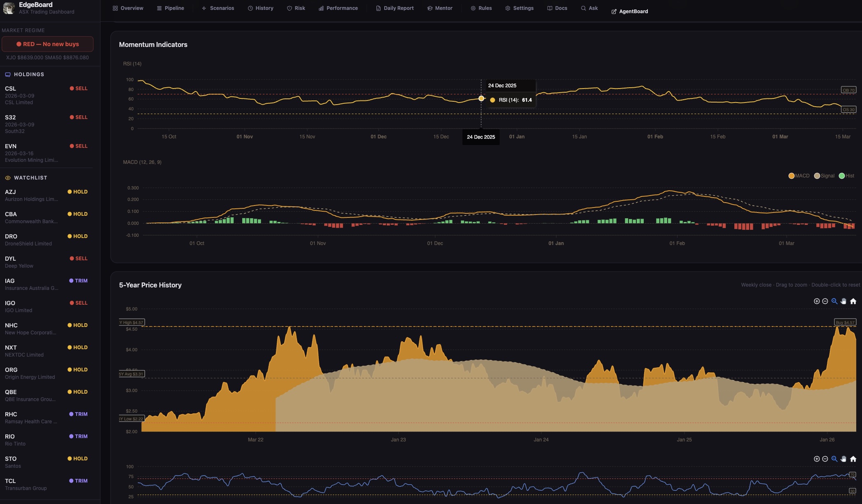Viewport: 862px width, 504px height.
Task: Click the RED — No new buys banner
Action: (48, 44)
